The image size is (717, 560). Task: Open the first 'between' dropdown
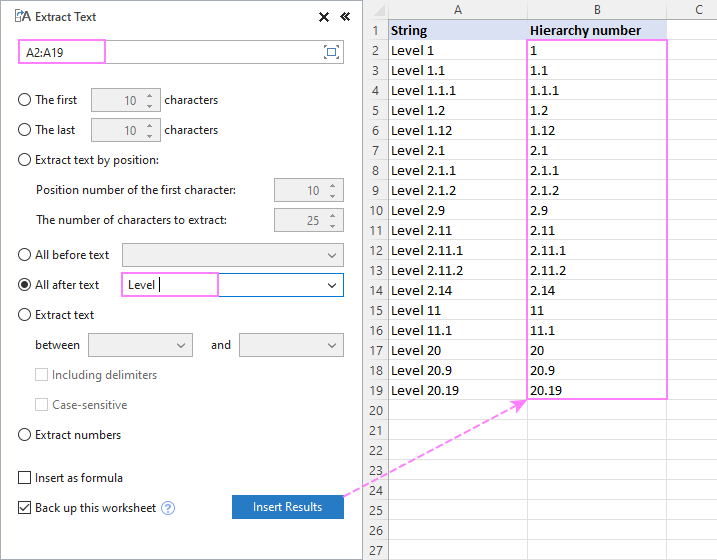tap(181, 345)
